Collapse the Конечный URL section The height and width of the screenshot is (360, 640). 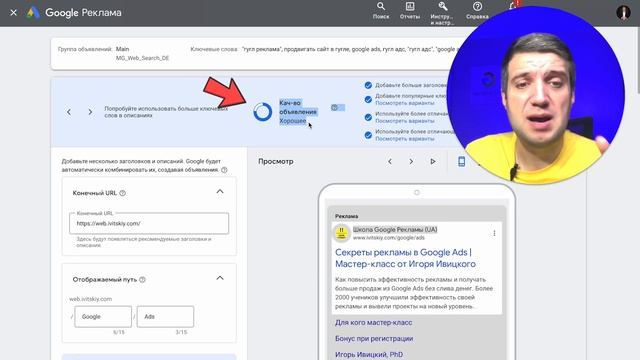[x=220, y=192]
